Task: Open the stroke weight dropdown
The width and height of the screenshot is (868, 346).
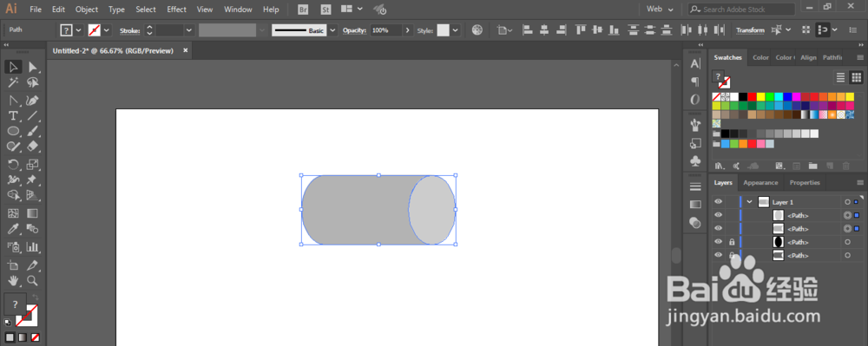Action: pyautogui.click(x=188, y=30)
